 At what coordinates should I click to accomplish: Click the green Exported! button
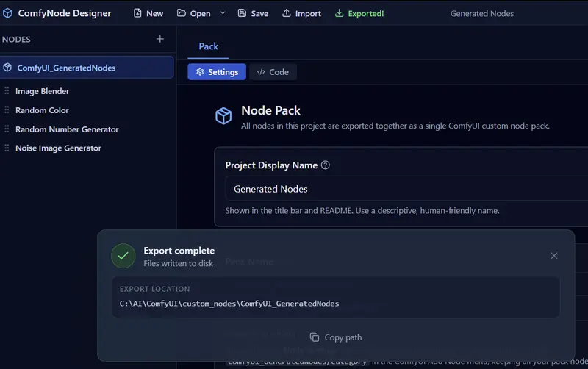click(359, 13)
